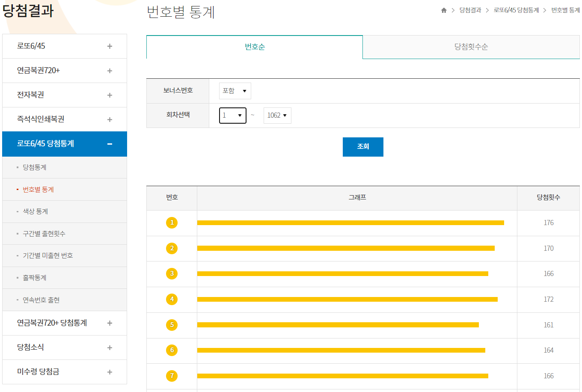Click the graph bar for number 4

pos(347,299)
